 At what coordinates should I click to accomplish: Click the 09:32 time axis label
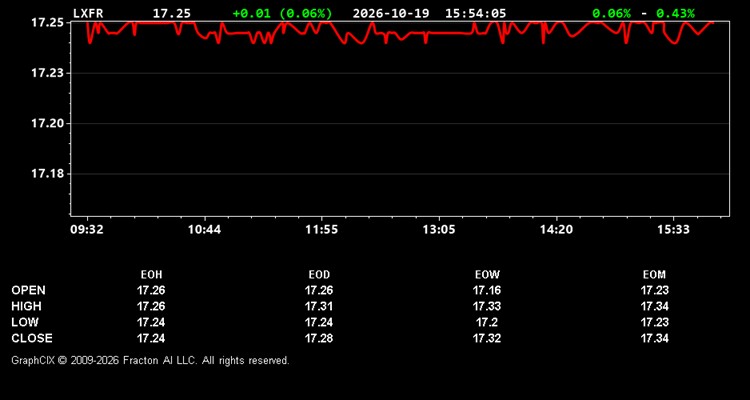click(87, 230)
